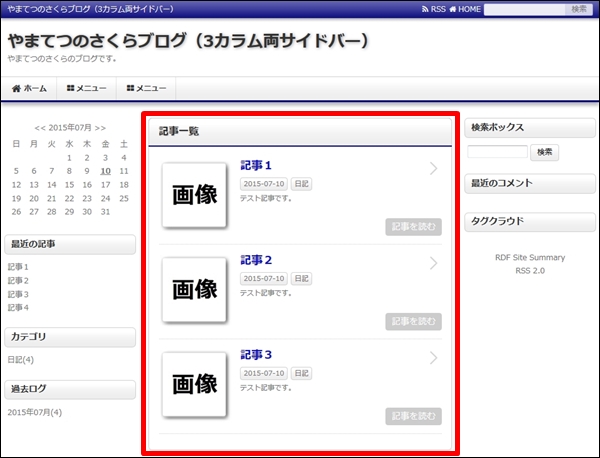Go to previous month with << arrow
600x458 pixels.
40,128
